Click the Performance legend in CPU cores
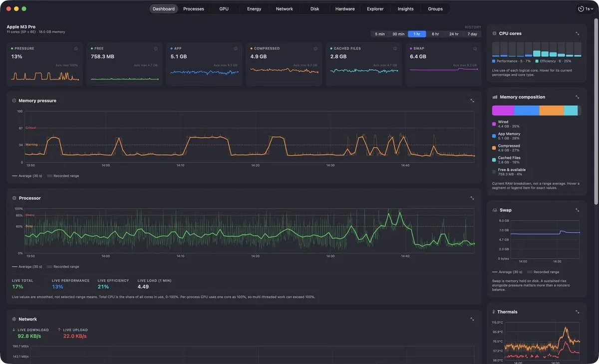 point(513,61)
